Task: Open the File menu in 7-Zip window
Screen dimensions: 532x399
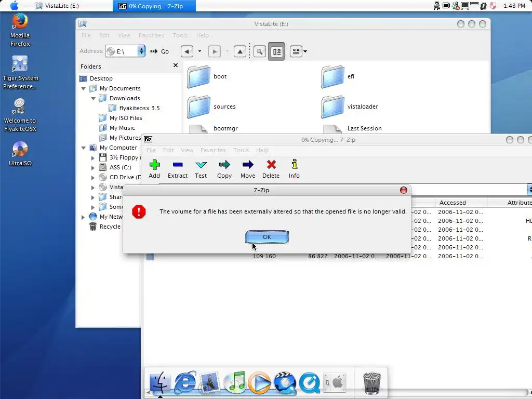Action: tap(151, 150)
